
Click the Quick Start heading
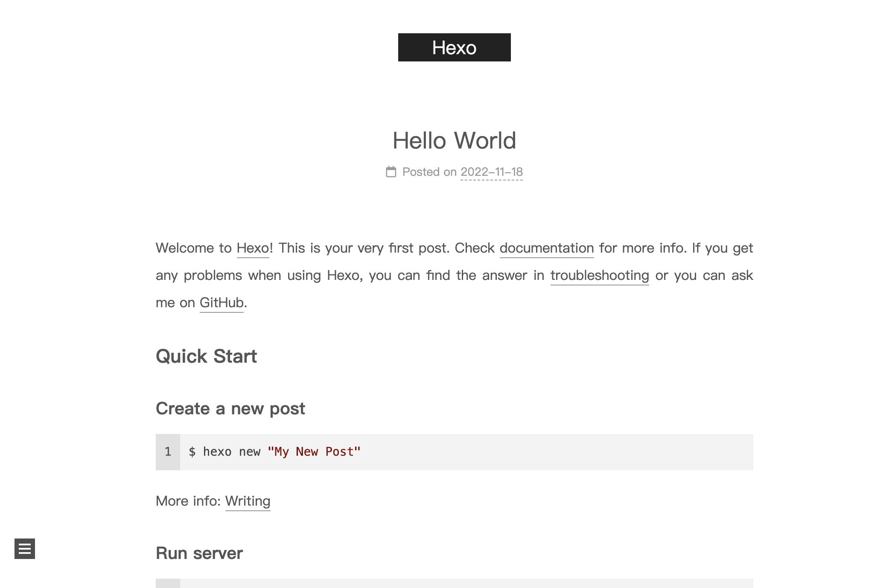206,356
